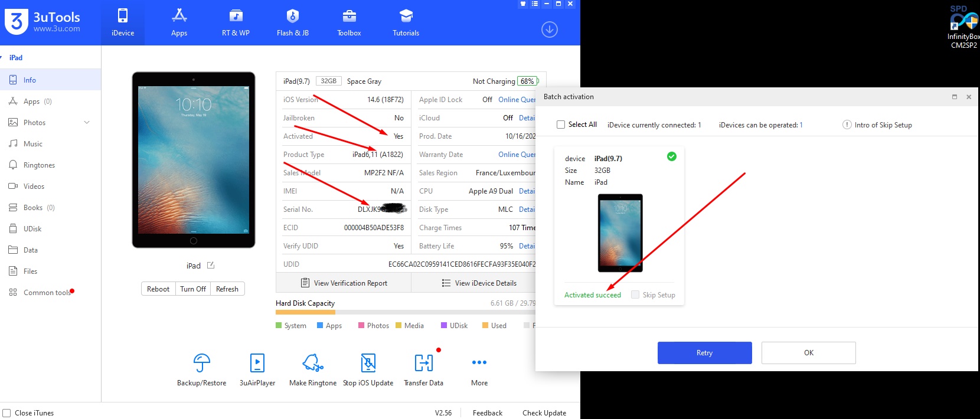Select Info in the sidebar
The image size is (980, 419).
coord(50,80)
